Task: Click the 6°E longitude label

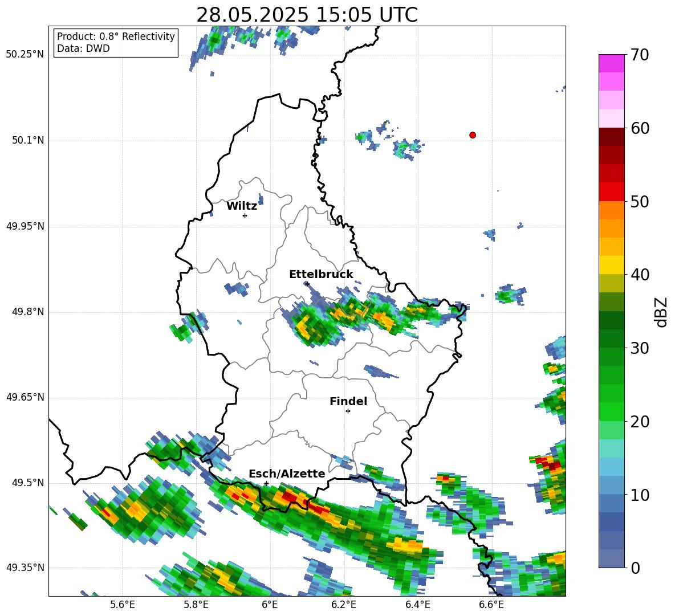Action: coord(270,605)
